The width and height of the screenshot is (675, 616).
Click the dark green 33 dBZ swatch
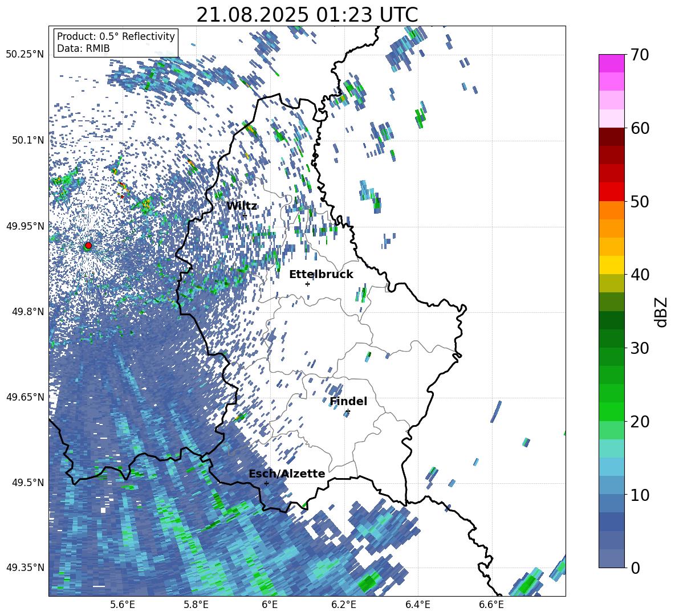tap(611, 320)
